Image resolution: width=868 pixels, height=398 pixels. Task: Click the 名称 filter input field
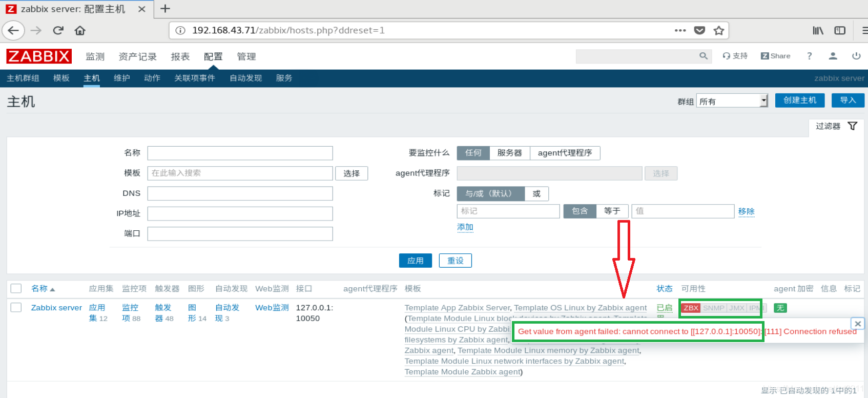[240, 153]
